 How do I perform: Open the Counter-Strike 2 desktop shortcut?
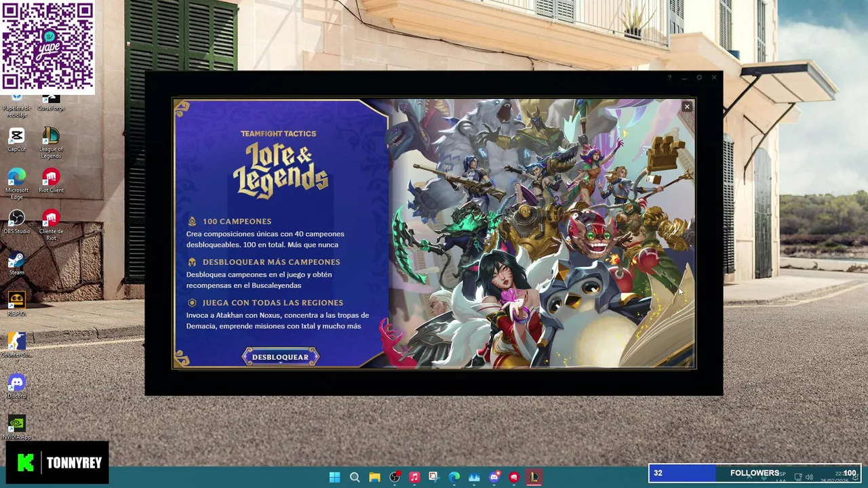point(17,348)
